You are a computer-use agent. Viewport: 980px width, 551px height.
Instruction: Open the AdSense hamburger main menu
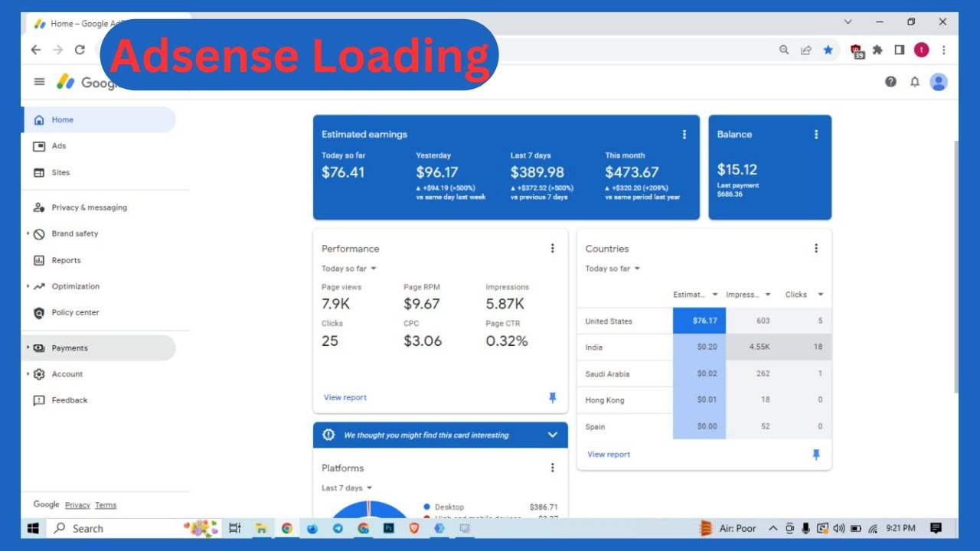[39, 82]
